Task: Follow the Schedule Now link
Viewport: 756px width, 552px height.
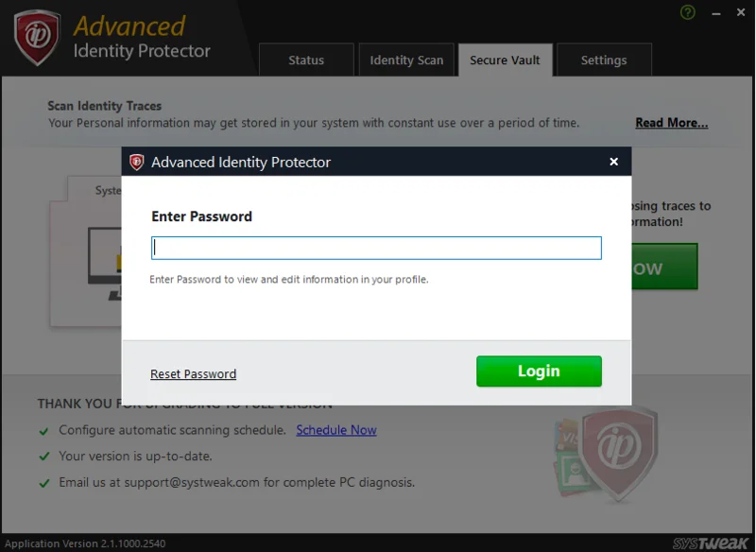Action: (336, 429)
